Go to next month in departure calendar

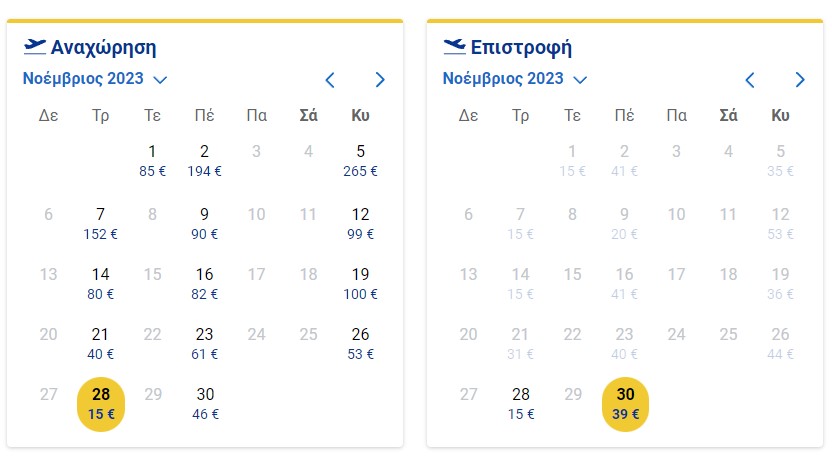pyautogui.click(x=380, y=80)
